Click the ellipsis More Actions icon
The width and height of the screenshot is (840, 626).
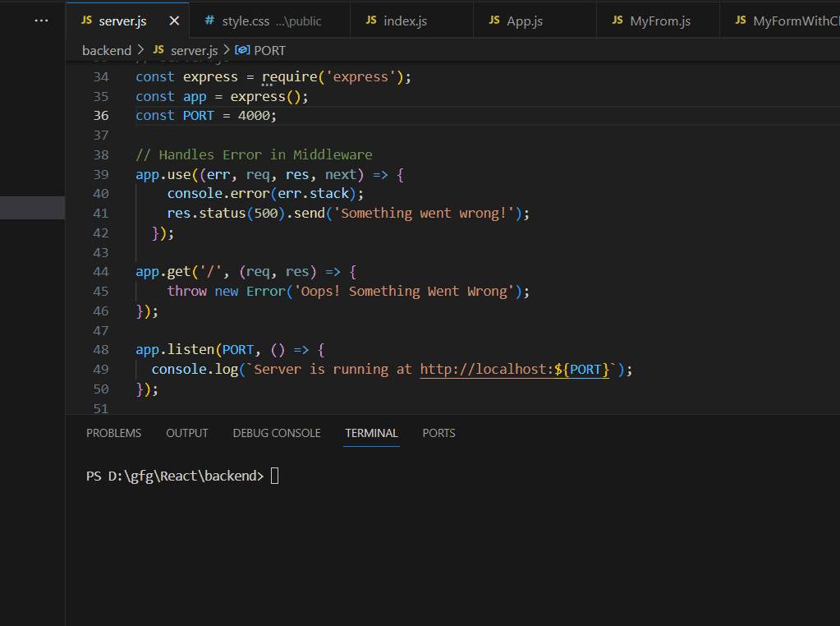41,21
